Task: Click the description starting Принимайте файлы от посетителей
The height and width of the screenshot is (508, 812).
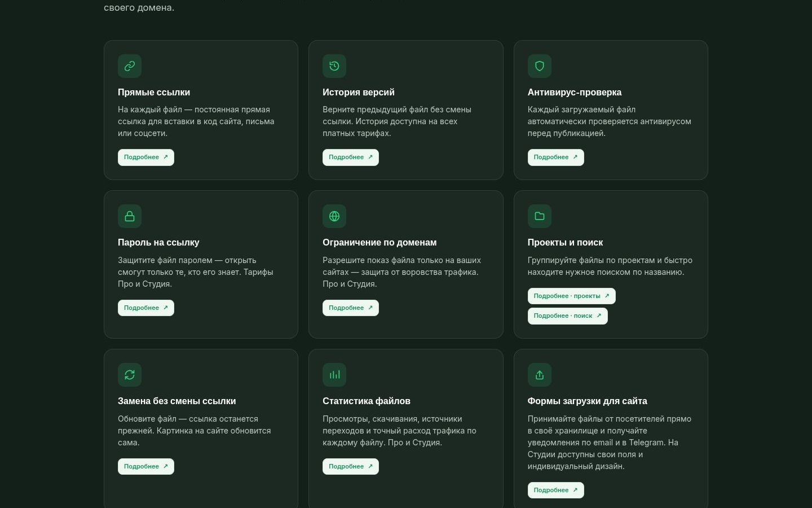Action: click(x=610, y=443)
